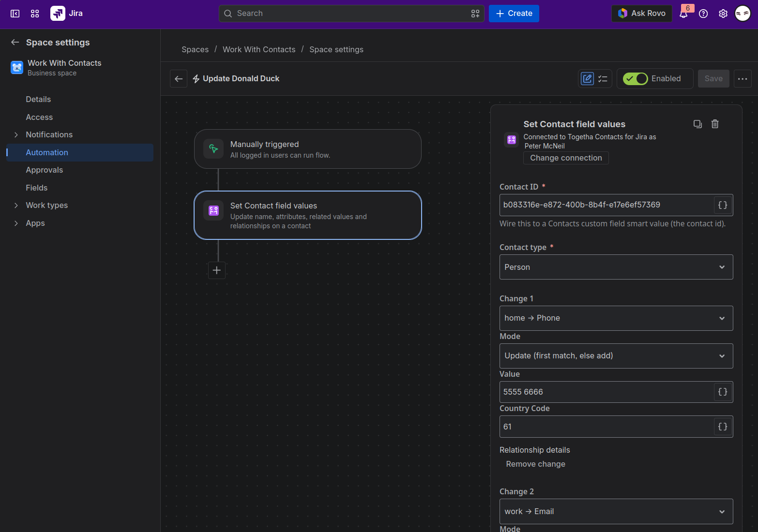Click back arrow beside rule name
The image size is (758, 532).
point(179,78)
